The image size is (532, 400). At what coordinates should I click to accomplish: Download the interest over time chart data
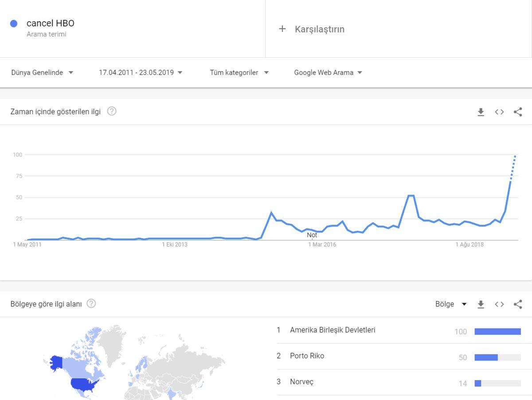point(481,112)
